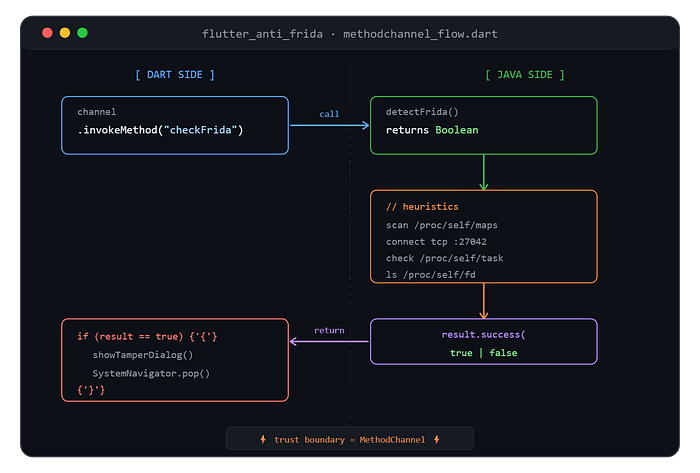Click the 'check /proc/self/task' line
Screen dimensions: 700x473
(444, 258)
